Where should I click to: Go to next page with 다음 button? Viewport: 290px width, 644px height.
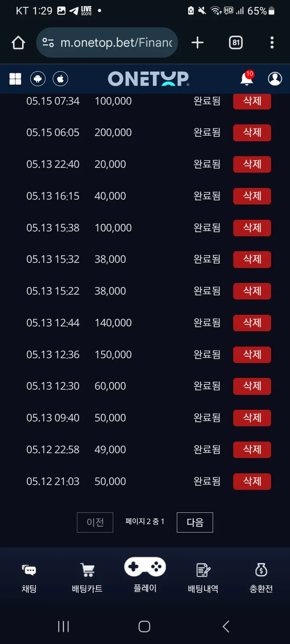point(195,522)
